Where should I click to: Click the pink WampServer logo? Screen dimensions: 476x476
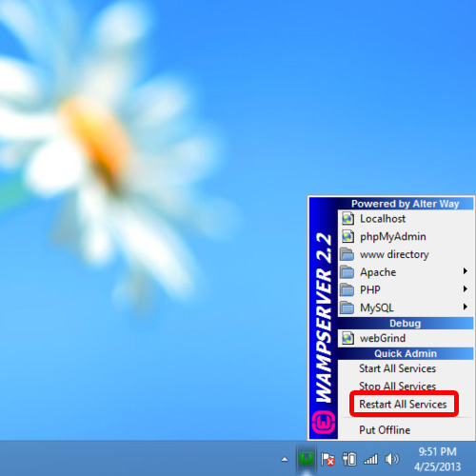point(324,423)
